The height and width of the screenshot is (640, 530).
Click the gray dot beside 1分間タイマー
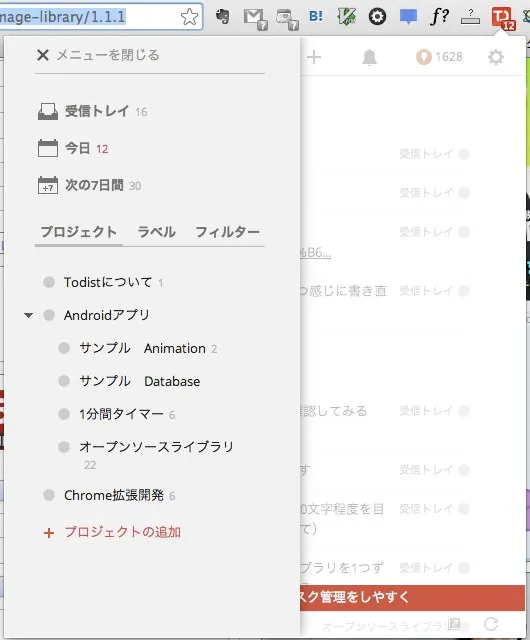pos(64,414)
